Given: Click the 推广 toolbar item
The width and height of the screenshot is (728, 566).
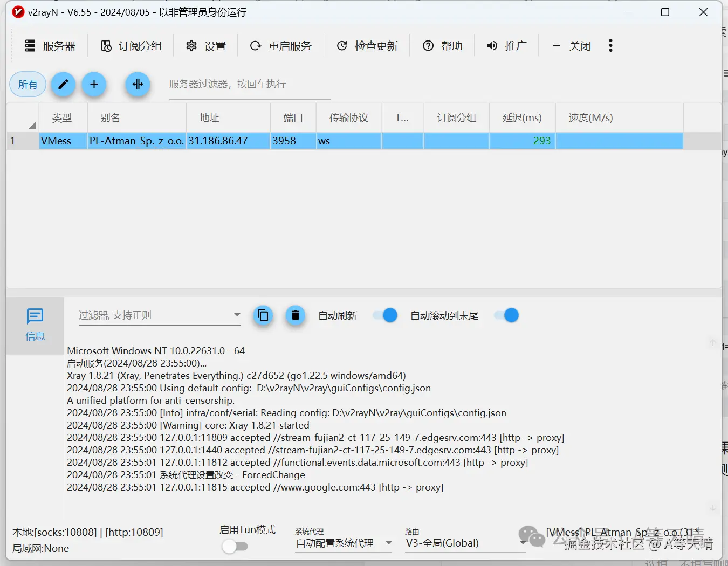Looking at the screenshot, I should [x=506, y=46].
